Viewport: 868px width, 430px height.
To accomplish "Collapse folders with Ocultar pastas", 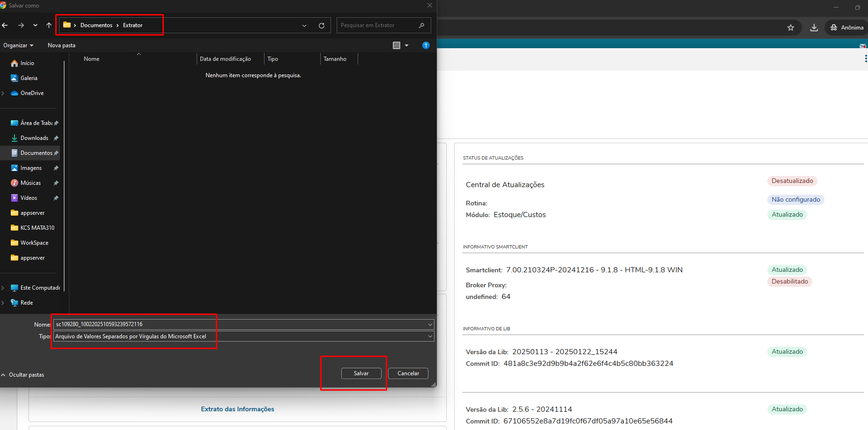I will click(x=23, y=375).
